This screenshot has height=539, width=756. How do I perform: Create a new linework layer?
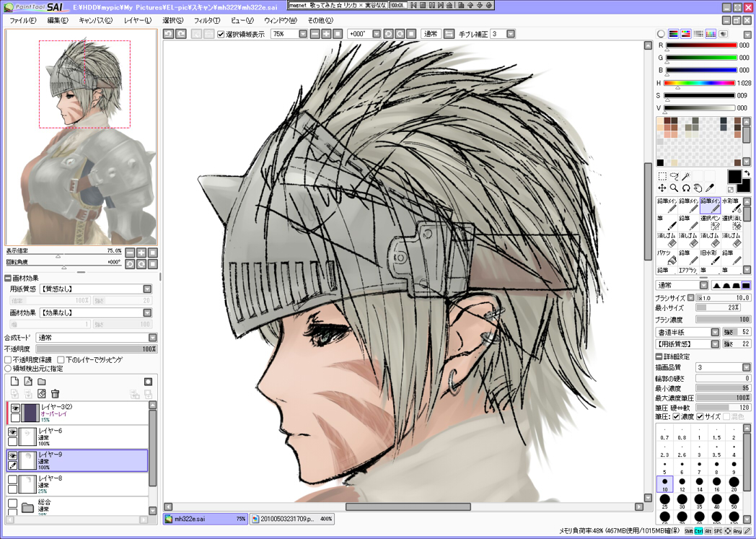[x=28, y=382]
